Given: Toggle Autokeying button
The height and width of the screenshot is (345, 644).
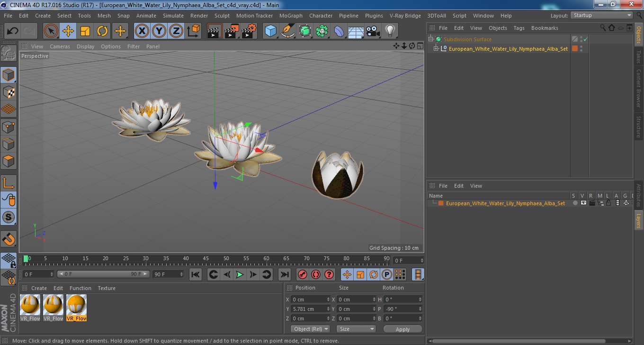Looking at the screenshot, I should point(315,274).
